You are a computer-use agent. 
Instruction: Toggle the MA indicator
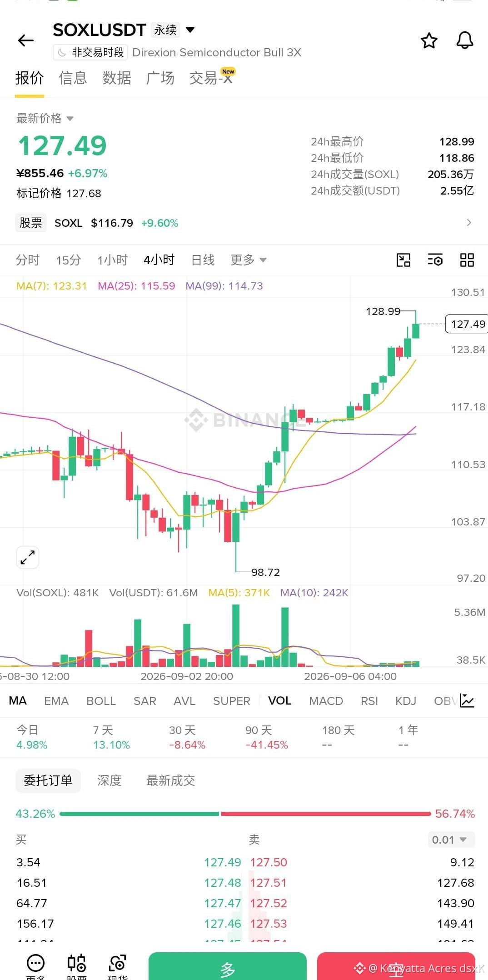click(18, 700)
